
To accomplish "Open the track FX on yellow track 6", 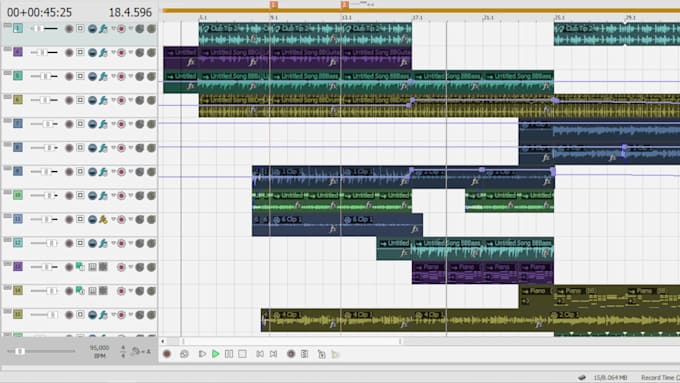I will (103, 100).
